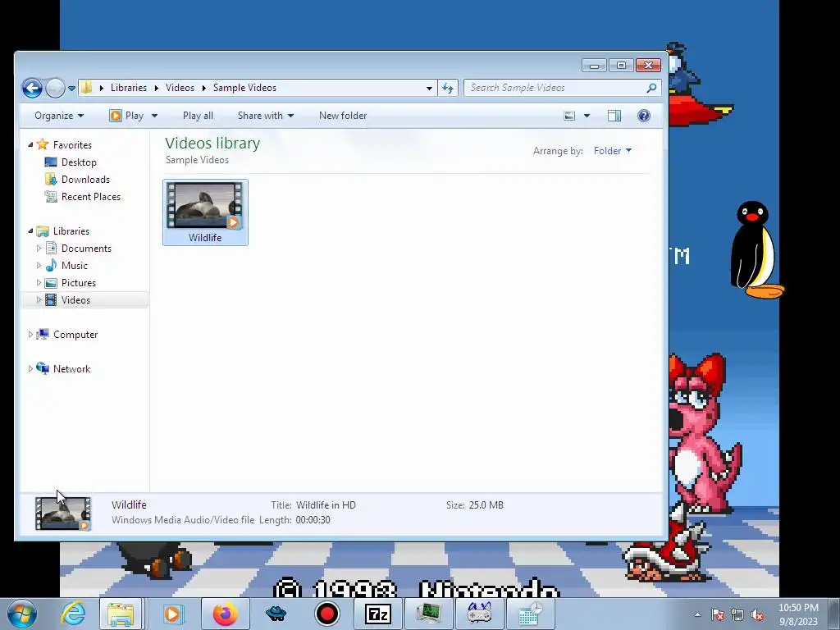
Task: Expand the Music library
Action: point(39,265)
